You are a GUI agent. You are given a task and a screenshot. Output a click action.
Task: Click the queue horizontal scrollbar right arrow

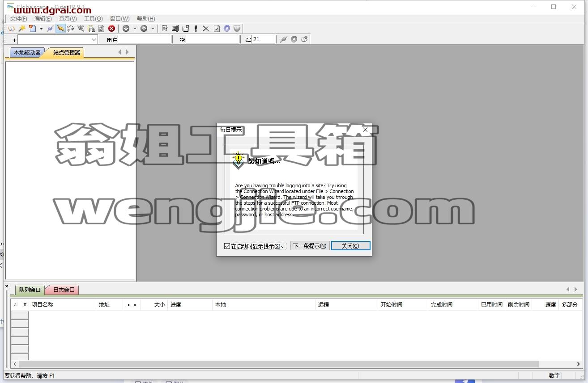tap(579, 364)
